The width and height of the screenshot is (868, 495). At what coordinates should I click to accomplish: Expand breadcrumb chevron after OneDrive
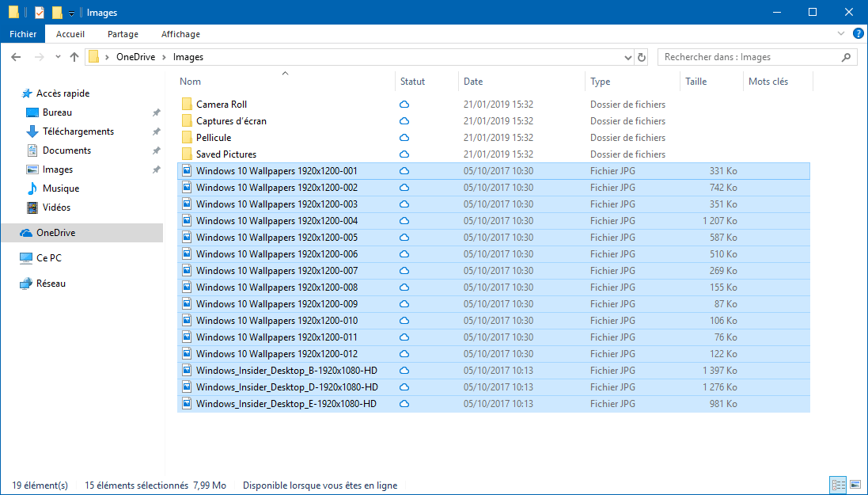click(x=165, y=57)
